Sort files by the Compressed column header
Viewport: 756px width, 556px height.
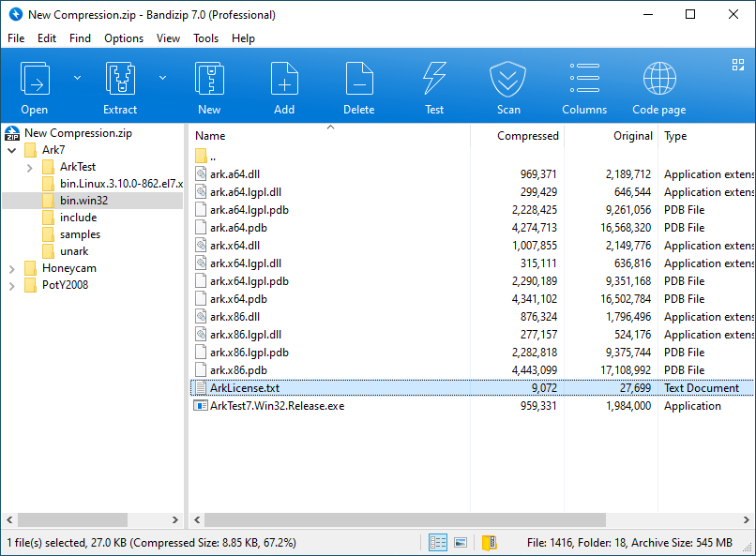527,136
